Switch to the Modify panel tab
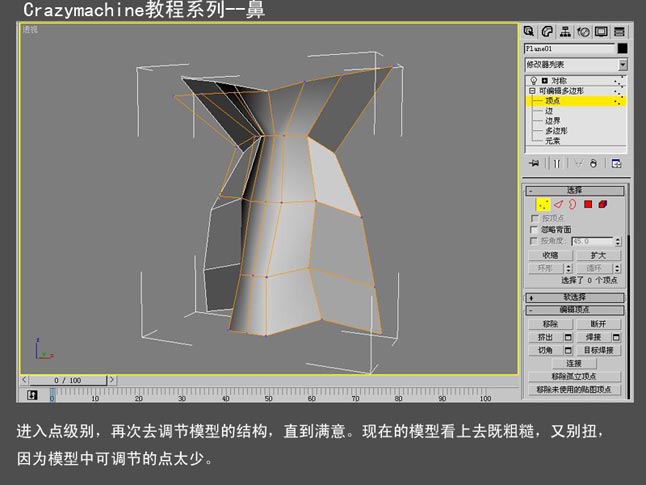646x485 pixels. pos(547,32)
